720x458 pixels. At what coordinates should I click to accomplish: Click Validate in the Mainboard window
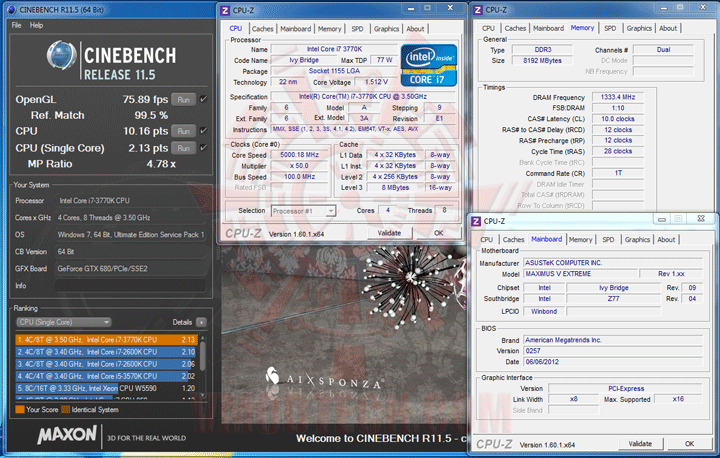click(x=640, y=444)
